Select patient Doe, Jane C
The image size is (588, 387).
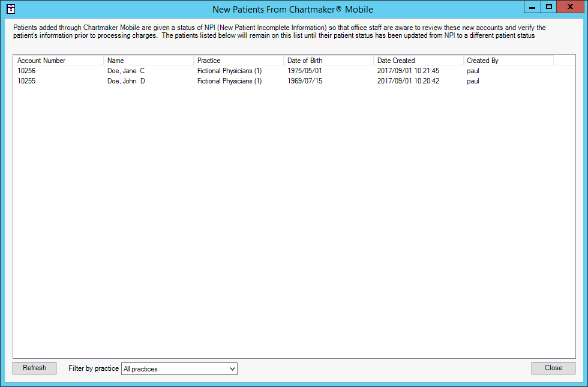(125, 71)
